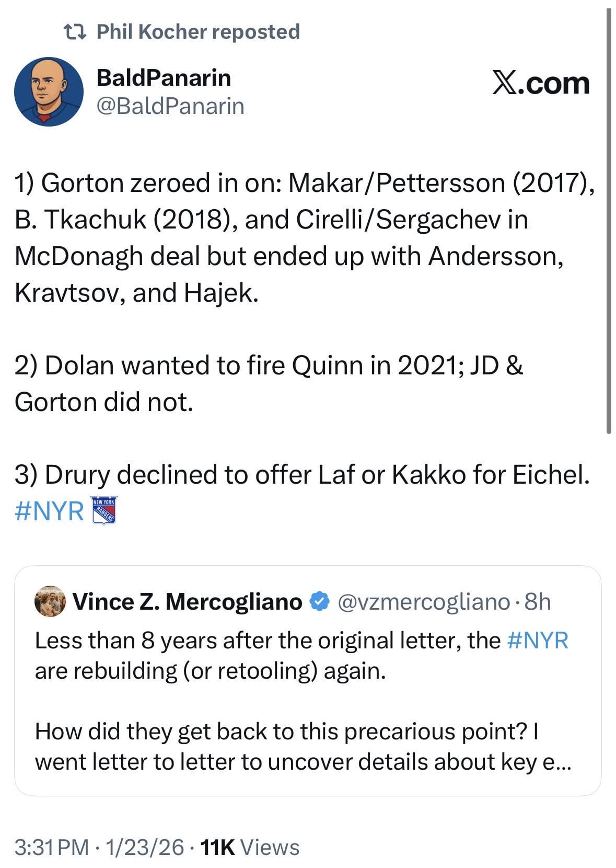
Task: Click the vertical scrollbar on the right
Action: coord(609,220)
